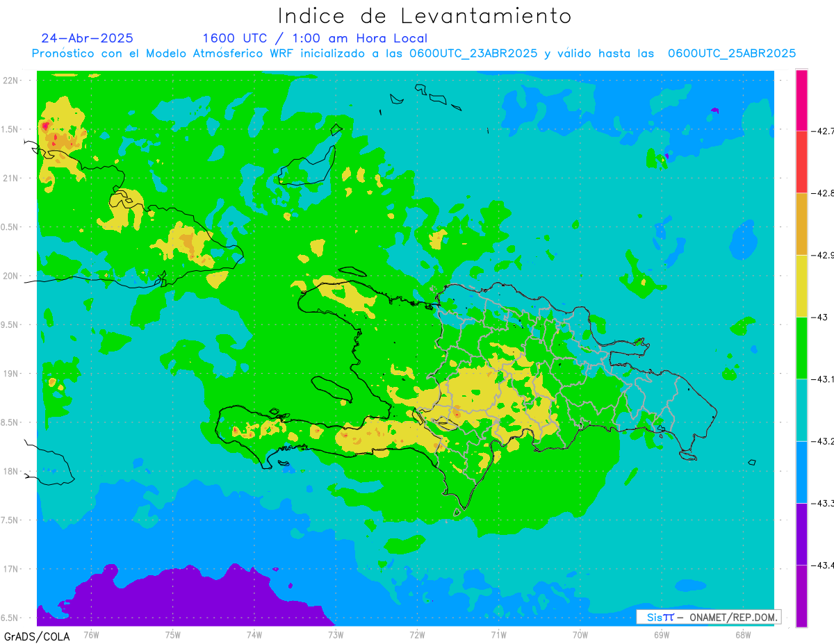Click the '74W' longitude label

click(x=254, y=634)
